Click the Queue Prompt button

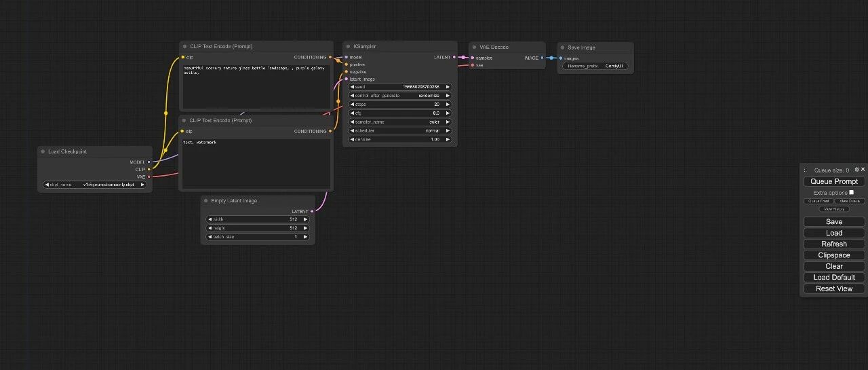(x=834, y=181)
